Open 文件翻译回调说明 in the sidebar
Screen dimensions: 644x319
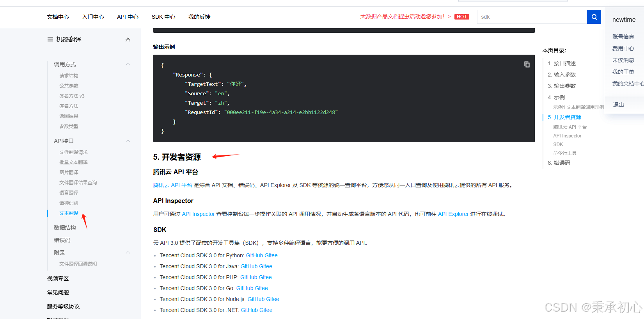click(x=78, y=264)
